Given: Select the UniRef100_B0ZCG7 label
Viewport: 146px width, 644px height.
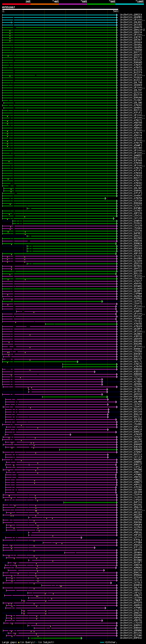Looking at the screenshot, I should click(131, 60).
